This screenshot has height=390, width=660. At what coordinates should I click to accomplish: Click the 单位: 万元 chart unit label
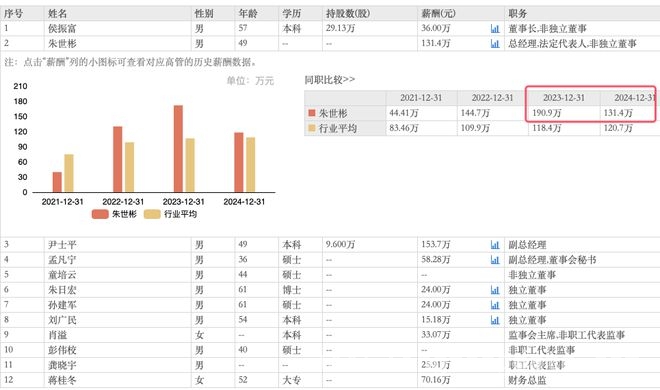250,80
